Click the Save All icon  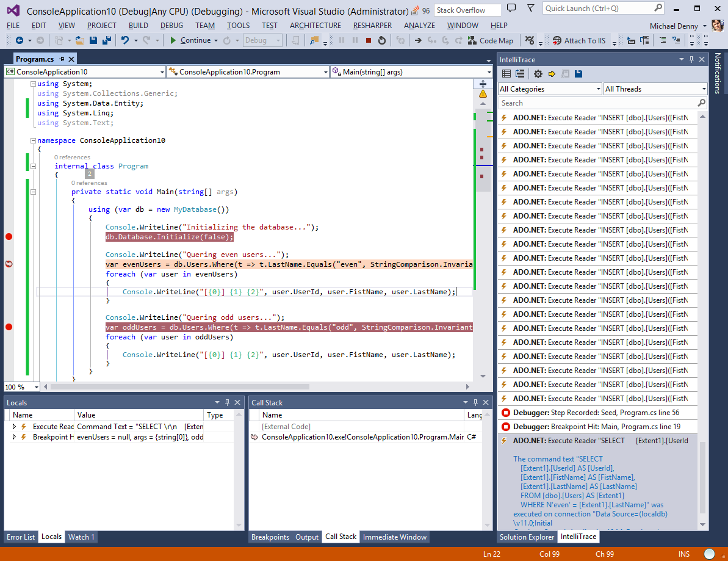point(106,40)
